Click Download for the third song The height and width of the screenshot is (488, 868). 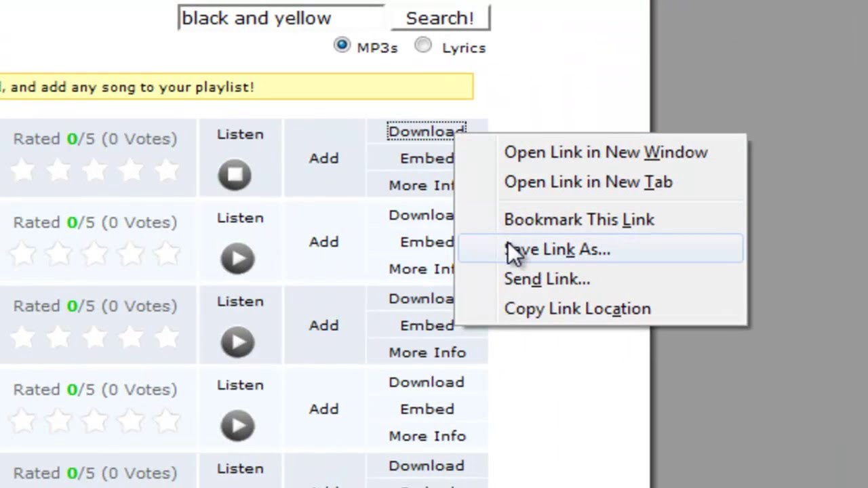421,298
